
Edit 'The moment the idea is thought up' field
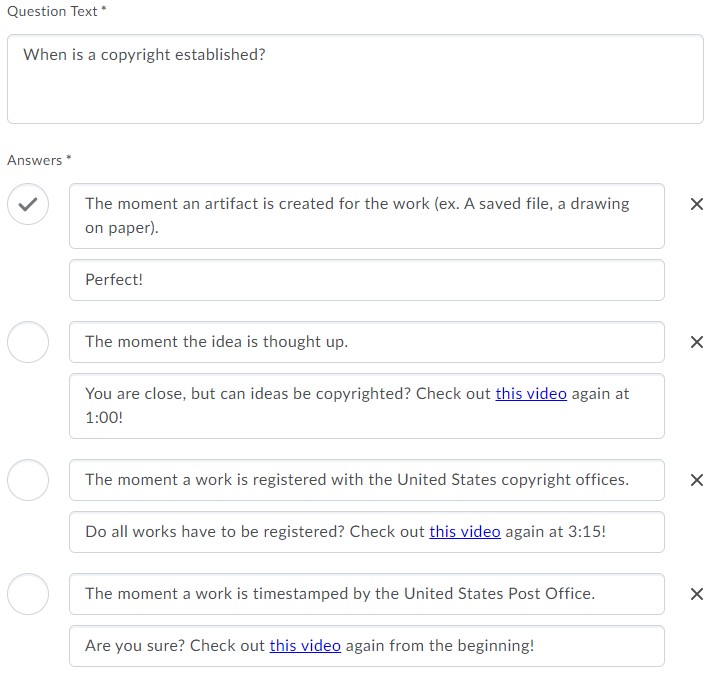367,342
